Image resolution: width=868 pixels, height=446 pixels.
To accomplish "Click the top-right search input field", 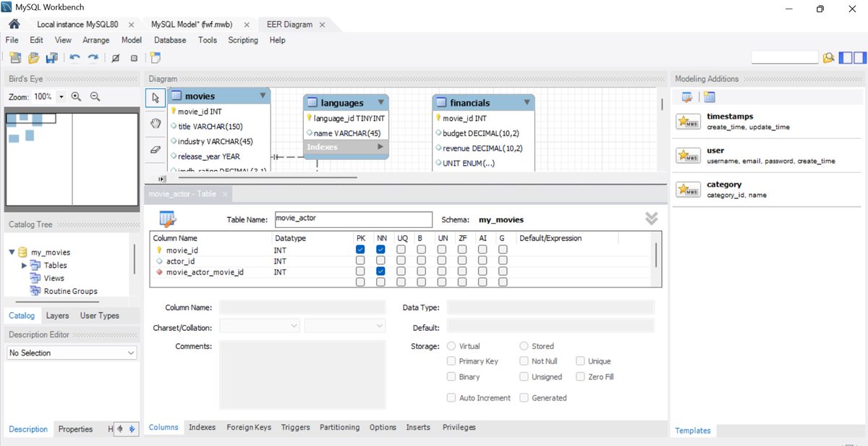I will (785, 57).
